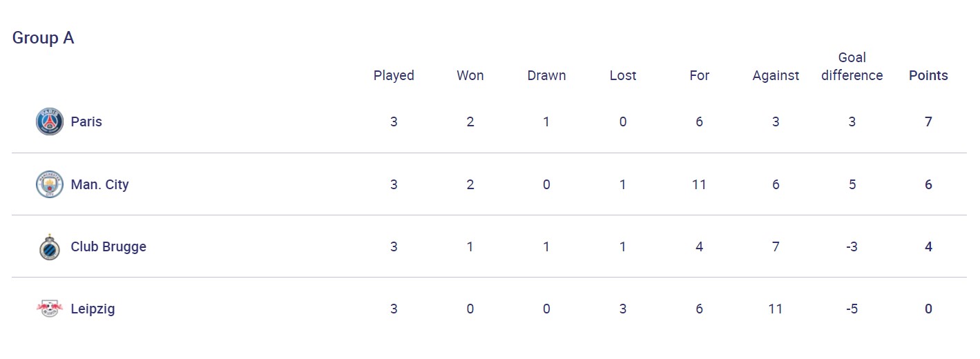Click Paris's points total of 7
Screen dimensions: 980x359
tap(928, 122)
